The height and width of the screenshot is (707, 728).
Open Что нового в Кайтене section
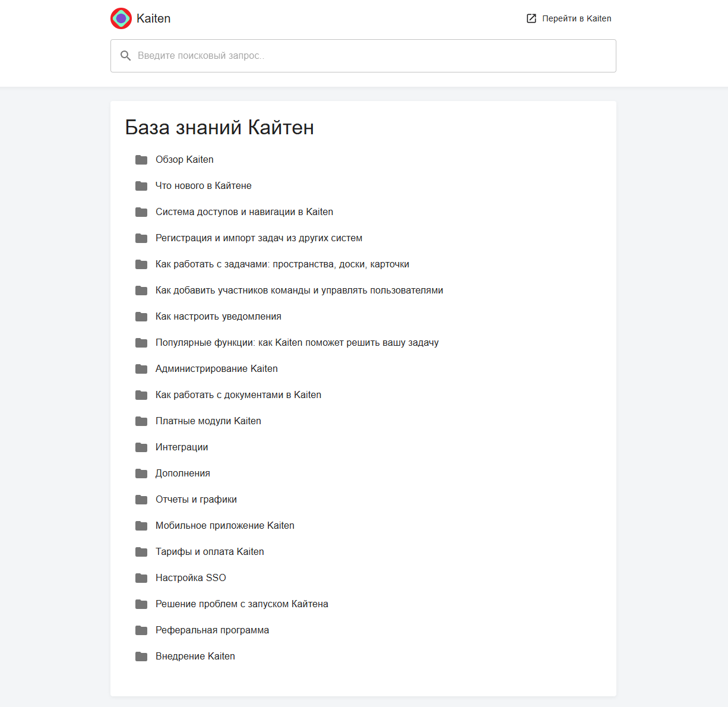point(204,186)
